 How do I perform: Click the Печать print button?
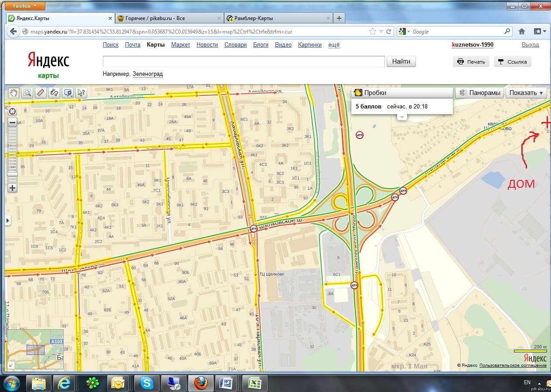[471, 62]
